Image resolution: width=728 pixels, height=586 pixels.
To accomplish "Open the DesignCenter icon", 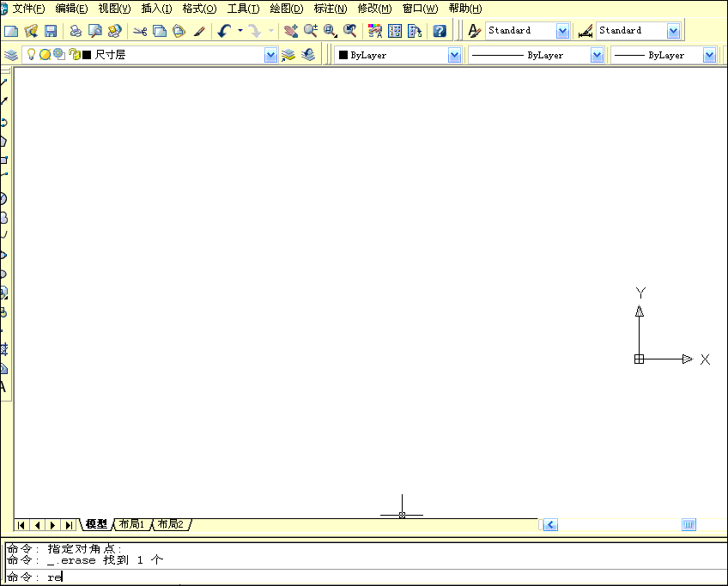I will point(395,31).
